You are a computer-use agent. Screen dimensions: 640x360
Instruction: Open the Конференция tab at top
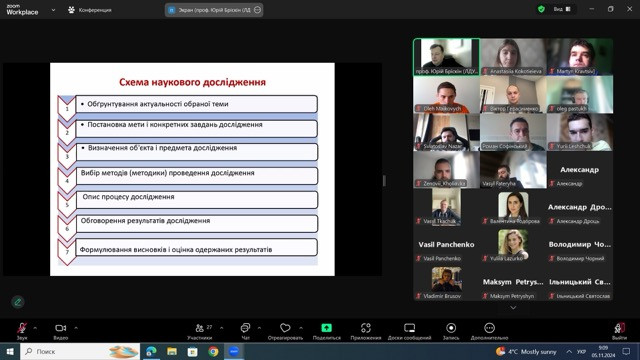[x=89, y=10]
